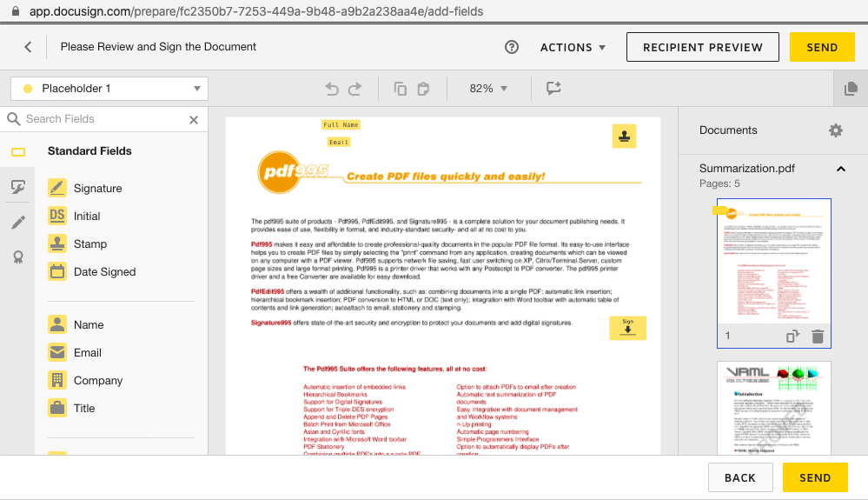Select the stamp tag on the document
This screenshot has width=868, height=500.
[624, 137]
